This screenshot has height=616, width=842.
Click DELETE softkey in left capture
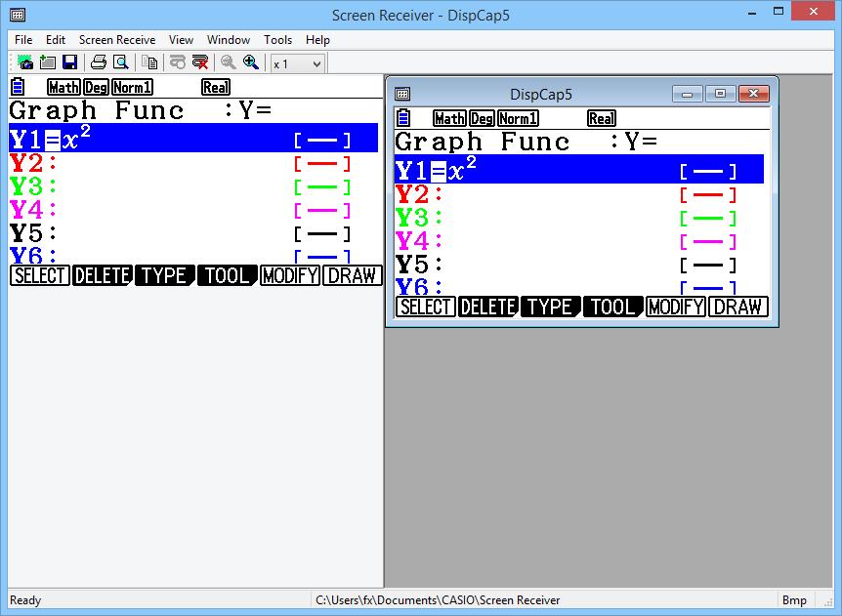coord(102,276)
